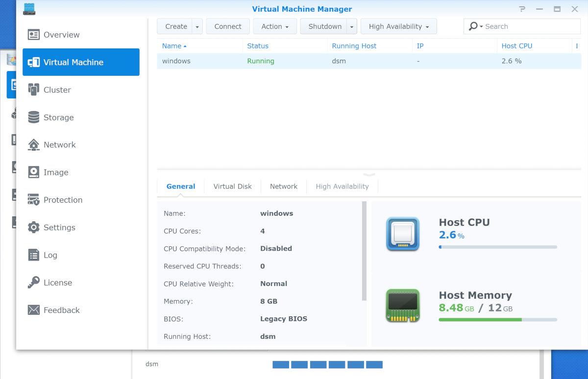Open the Action dropdown menu
The image size is (588, 379).
pyautogui.click(x=275, y=26)
